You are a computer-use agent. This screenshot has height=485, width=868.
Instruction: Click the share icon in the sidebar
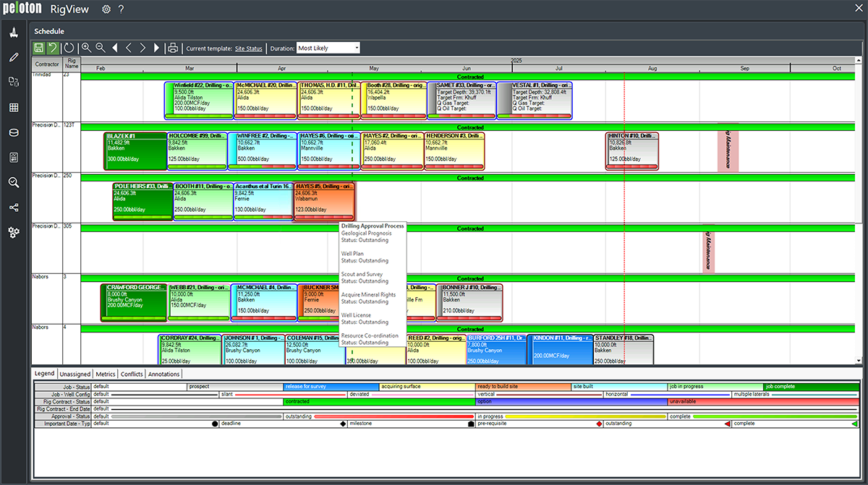13,207
